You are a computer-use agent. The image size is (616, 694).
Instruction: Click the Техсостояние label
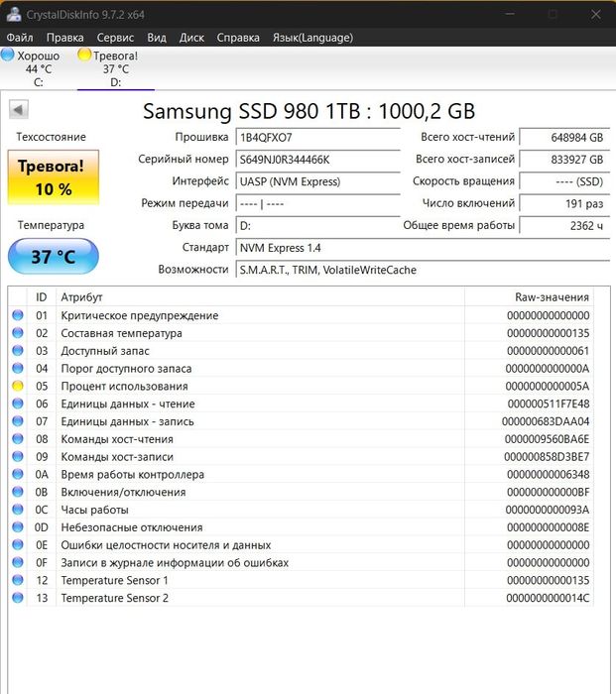coord(51,137)
